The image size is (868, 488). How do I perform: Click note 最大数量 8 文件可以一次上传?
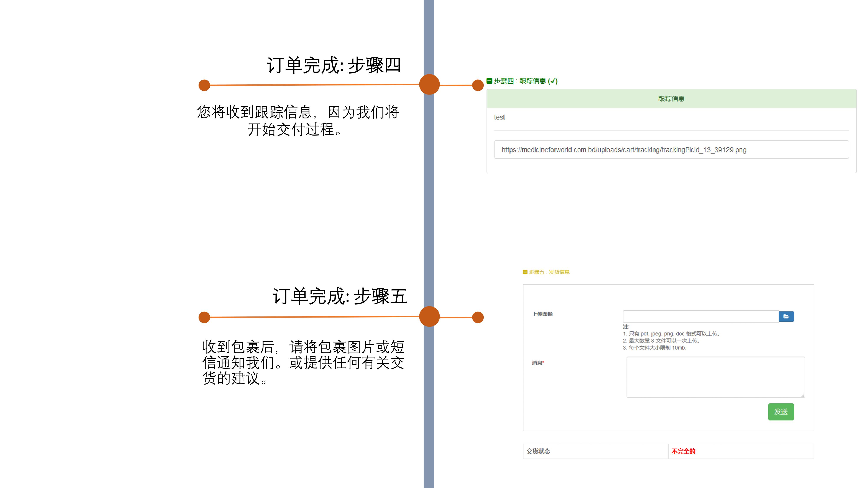661,341
